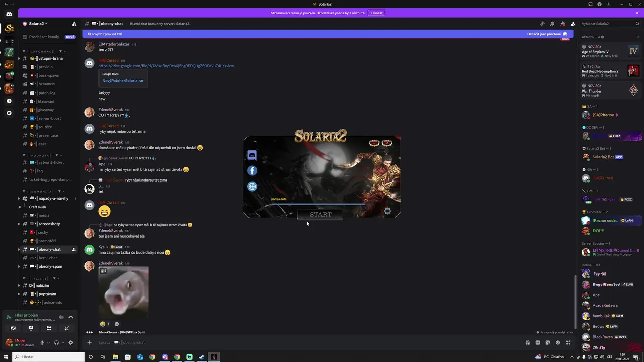Screen dimensions: 644x362
Task: Open user settings gear in Discord
Action: click(71, 343)
